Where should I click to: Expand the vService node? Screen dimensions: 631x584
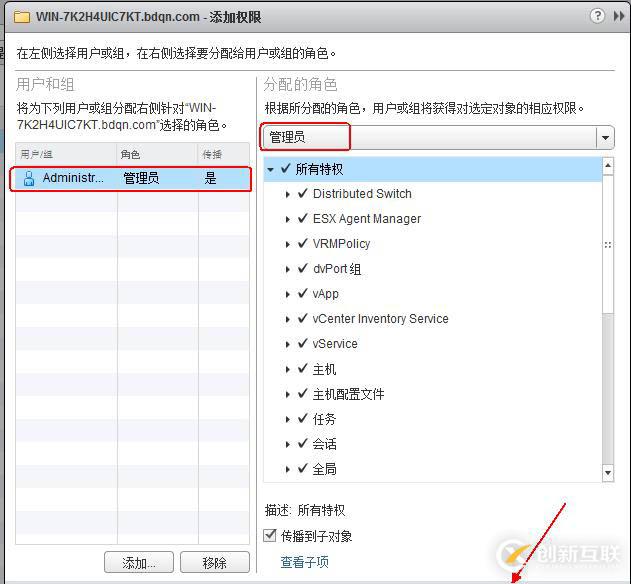(x=287, y=345)
